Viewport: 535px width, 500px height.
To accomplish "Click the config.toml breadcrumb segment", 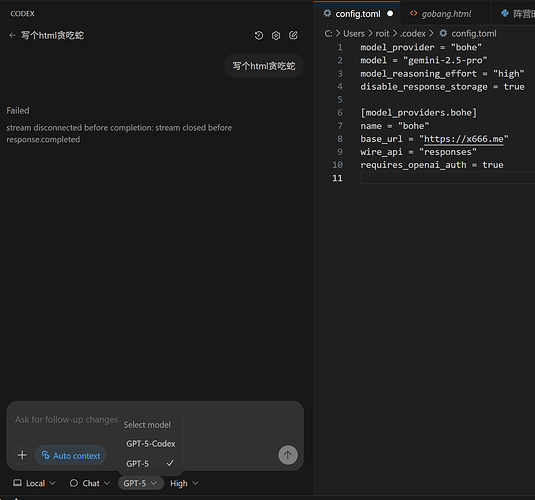I will [x=474, y=33].
